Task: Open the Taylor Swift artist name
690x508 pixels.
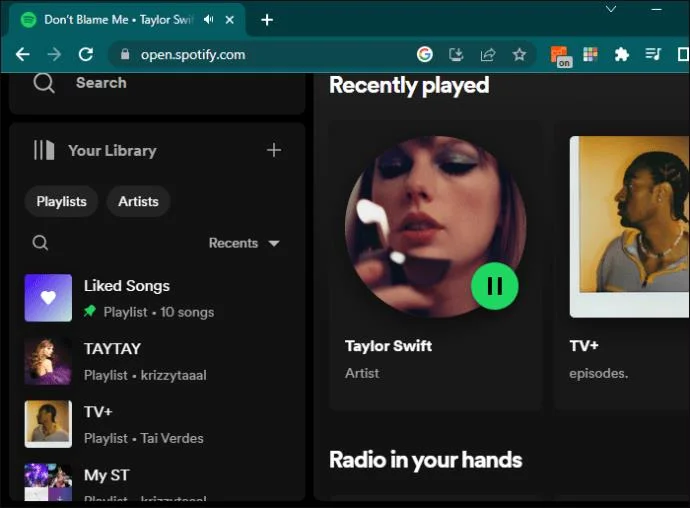Action: 388,346
